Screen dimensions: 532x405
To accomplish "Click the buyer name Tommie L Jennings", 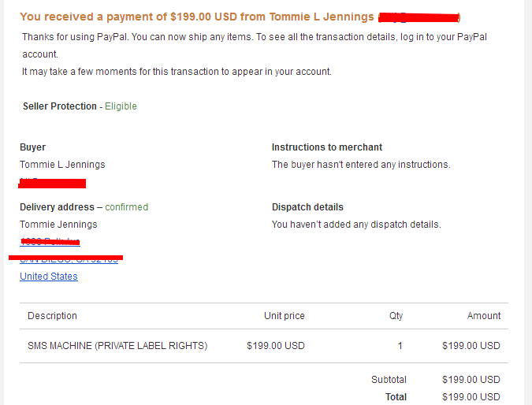I will (x=62, y=165).
